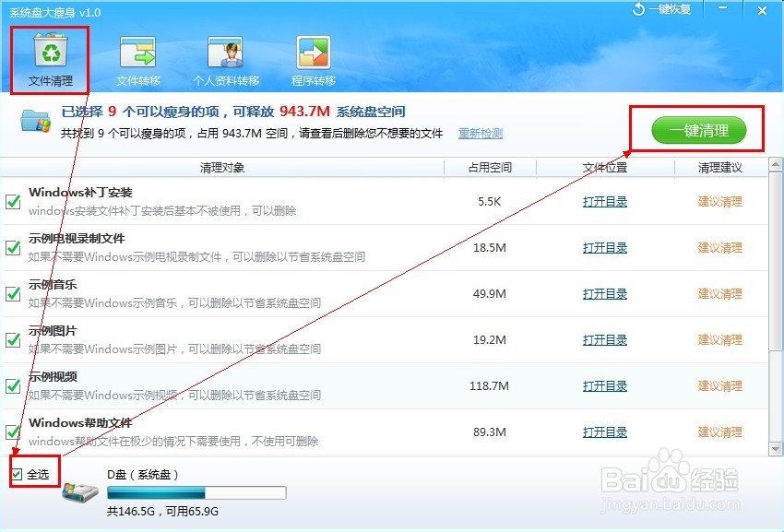Toggle the 全选 select-all checkbox
The image size is (784, 532).
(x=18, y=474)
